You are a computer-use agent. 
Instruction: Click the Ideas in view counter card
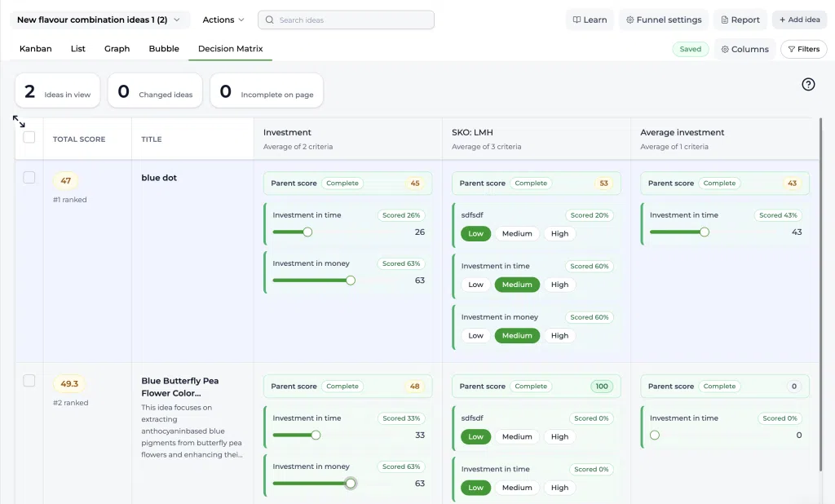point(58,91)
